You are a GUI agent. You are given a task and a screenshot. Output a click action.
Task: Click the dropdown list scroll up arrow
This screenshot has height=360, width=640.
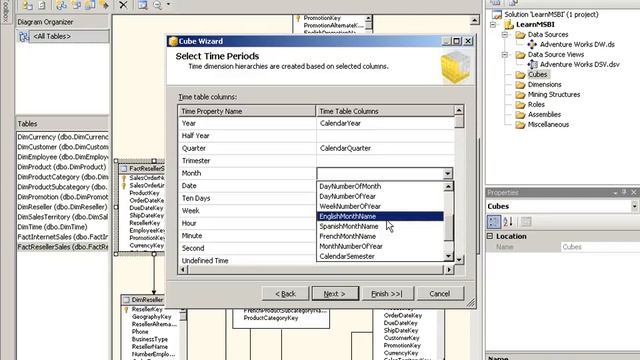tap(448, 187)
